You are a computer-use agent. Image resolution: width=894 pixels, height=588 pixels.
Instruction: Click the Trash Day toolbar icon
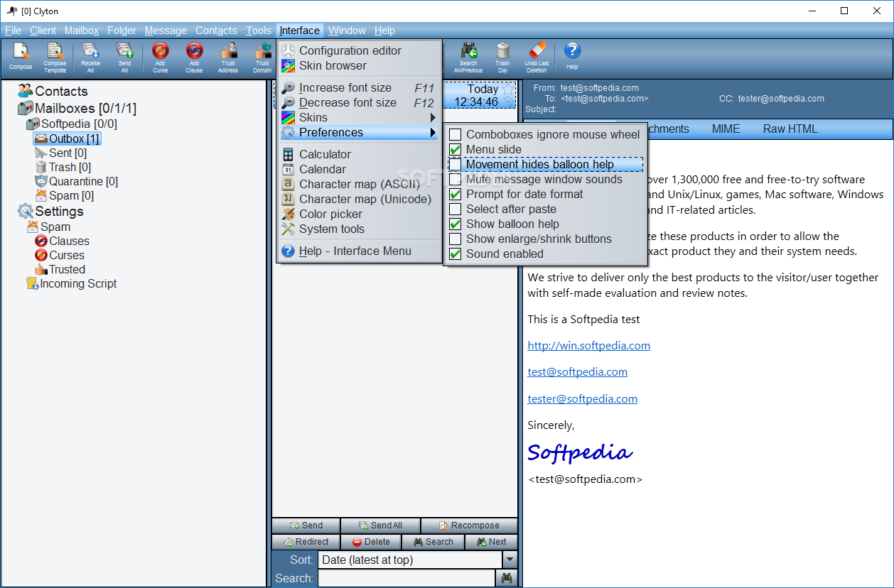tap(502, 58)
